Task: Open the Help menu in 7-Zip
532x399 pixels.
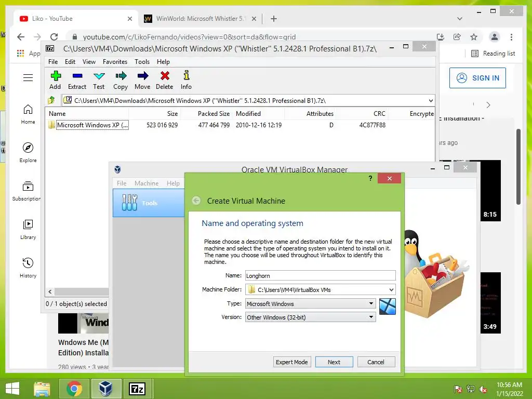Action: 163,62
